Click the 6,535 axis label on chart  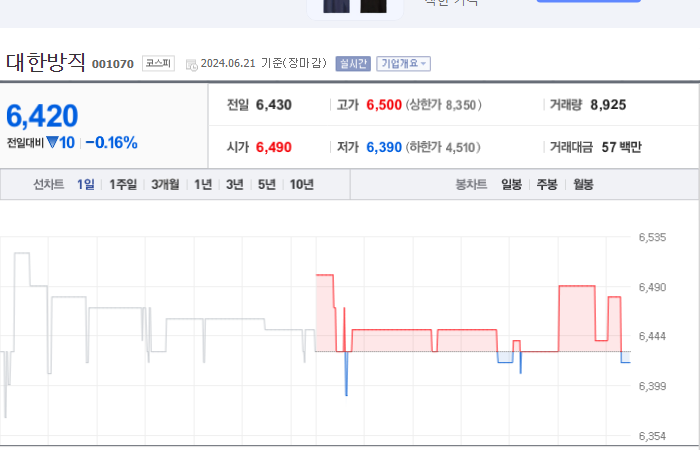click(x=652, y=238)
